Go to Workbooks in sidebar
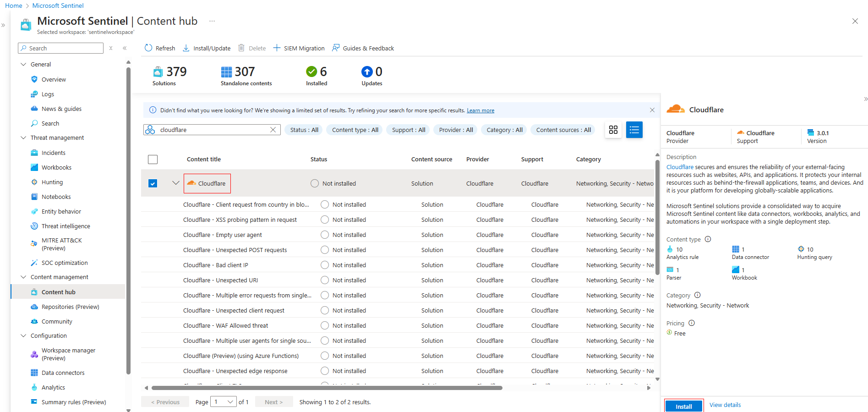 point(56,167)
